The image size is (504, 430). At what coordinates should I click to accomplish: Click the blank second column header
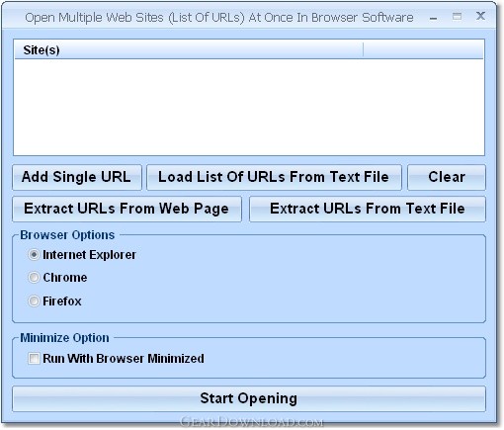coord(423,50)
